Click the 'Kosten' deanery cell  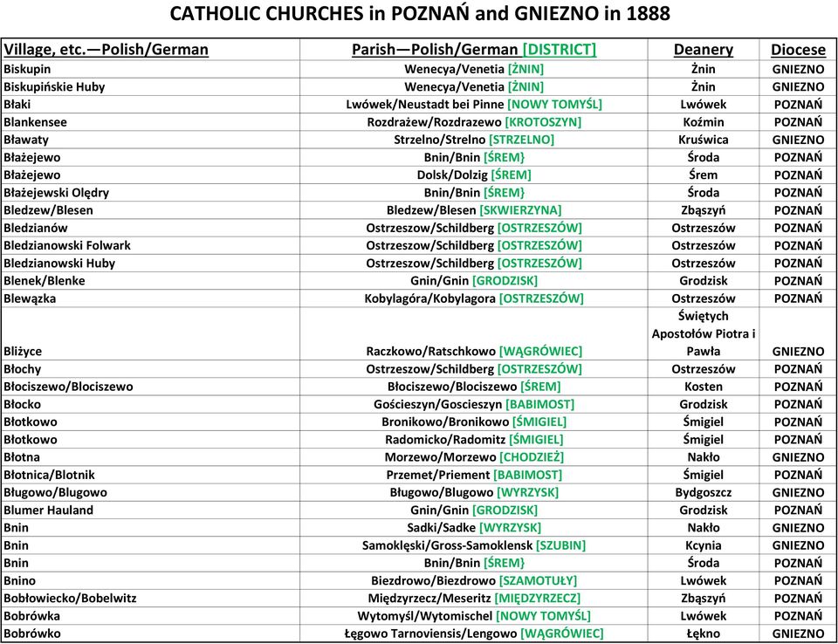(x=703, y=387)
